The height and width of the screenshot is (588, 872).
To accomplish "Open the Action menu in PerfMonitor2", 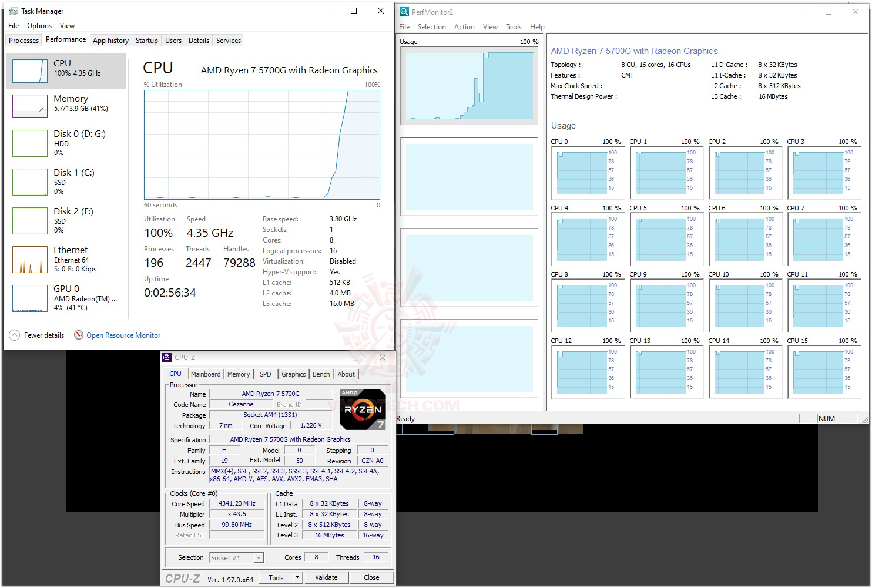I will (x=464, y=27).
